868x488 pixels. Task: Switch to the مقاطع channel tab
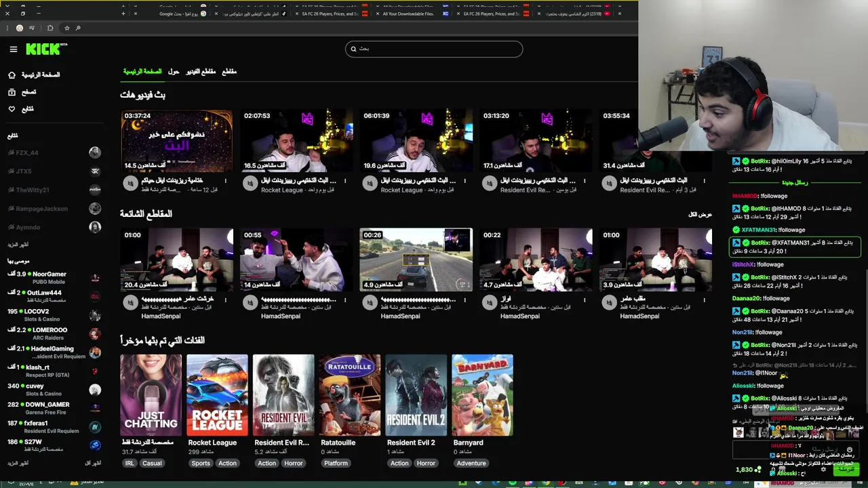tap(229, 71)
